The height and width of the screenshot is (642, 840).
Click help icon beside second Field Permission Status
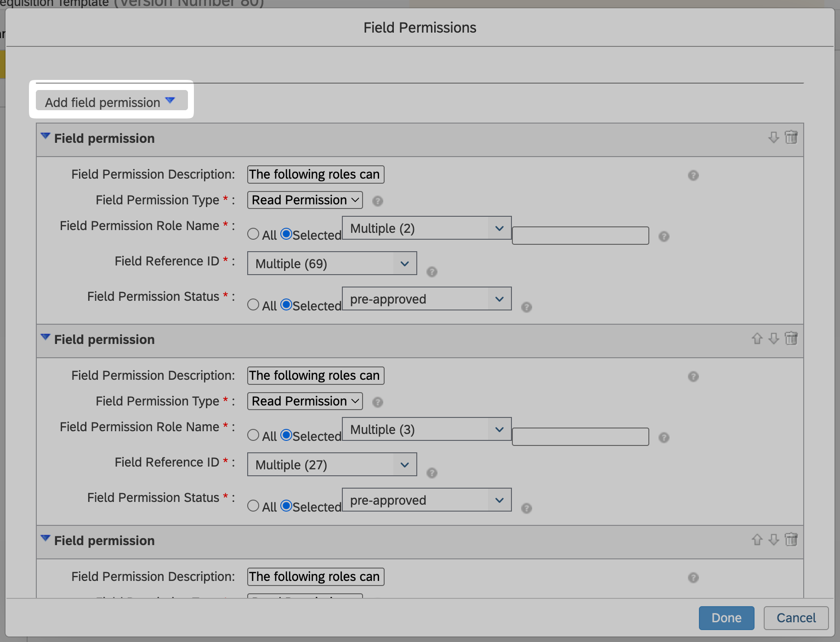point(526,508)
